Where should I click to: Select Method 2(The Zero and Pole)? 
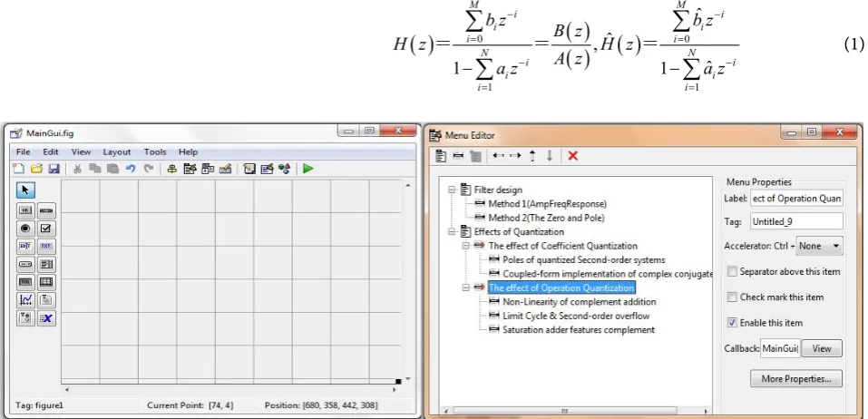point(546,218)
